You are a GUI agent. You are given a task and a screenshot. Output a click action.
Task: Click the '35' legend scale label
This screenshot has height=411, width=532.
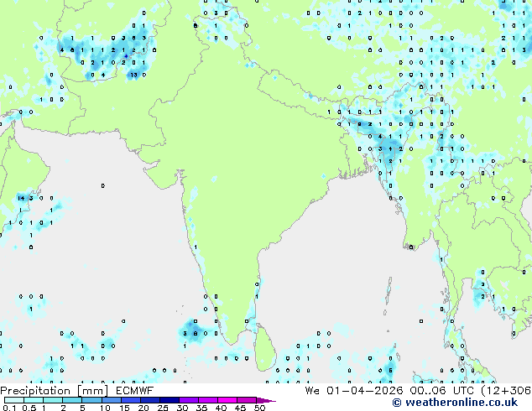(201, 408)
